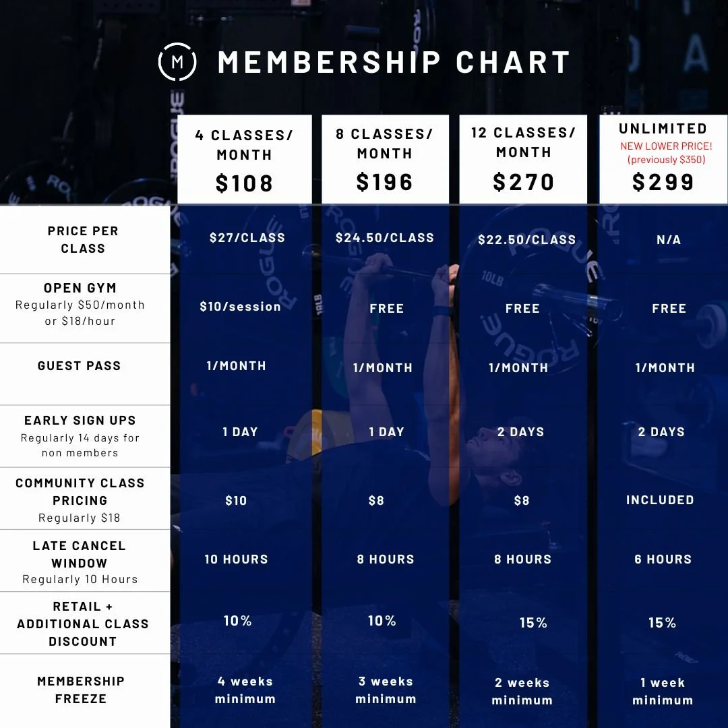Click Community Class Pricing row label
The image size is (728, 728).
click(x=80, y=491)
